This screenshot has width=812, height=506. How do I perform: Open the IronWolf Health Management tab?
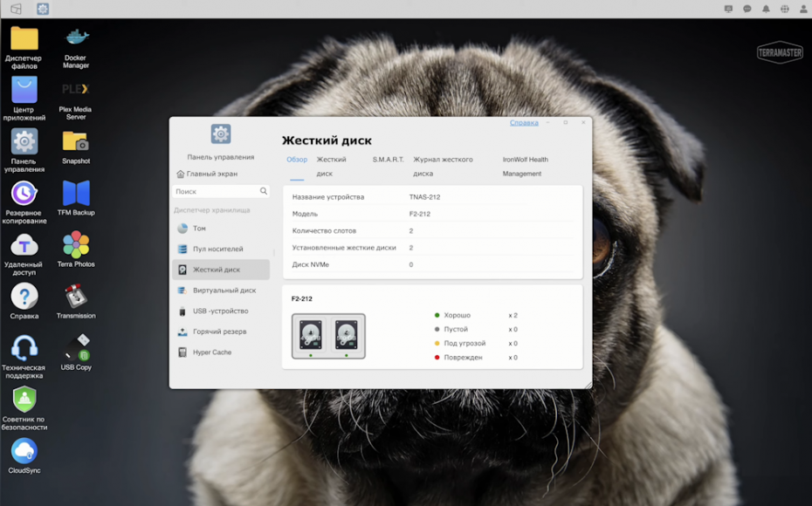click(x=525, y=167)
